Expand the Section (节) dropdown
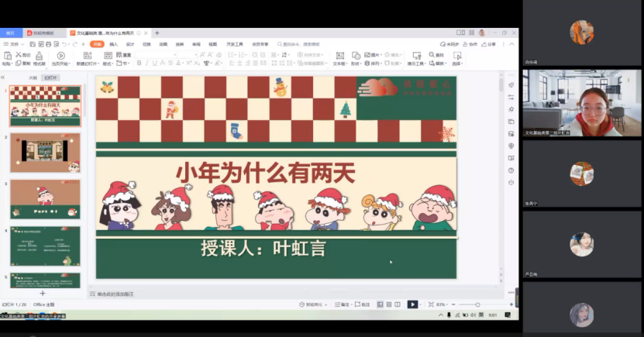Viewport: 644px width, 337px height. (x=129, y=64)
